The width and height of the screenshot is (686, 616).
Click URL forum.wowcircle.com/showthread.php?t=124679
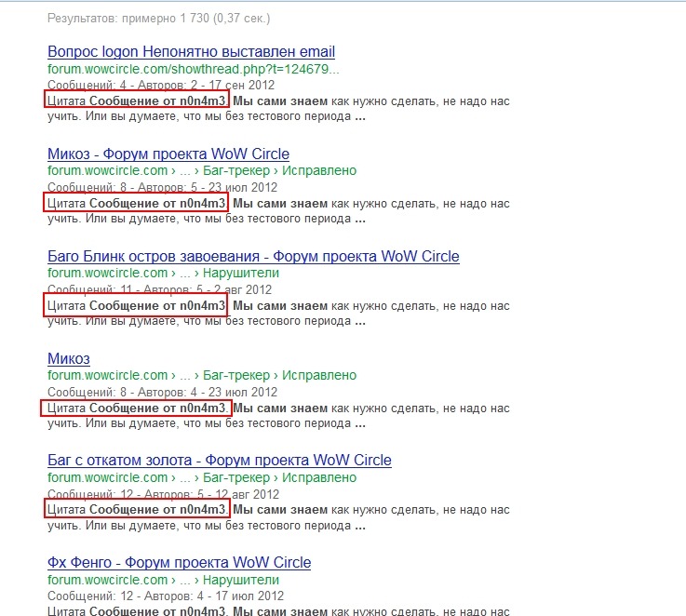194,69
